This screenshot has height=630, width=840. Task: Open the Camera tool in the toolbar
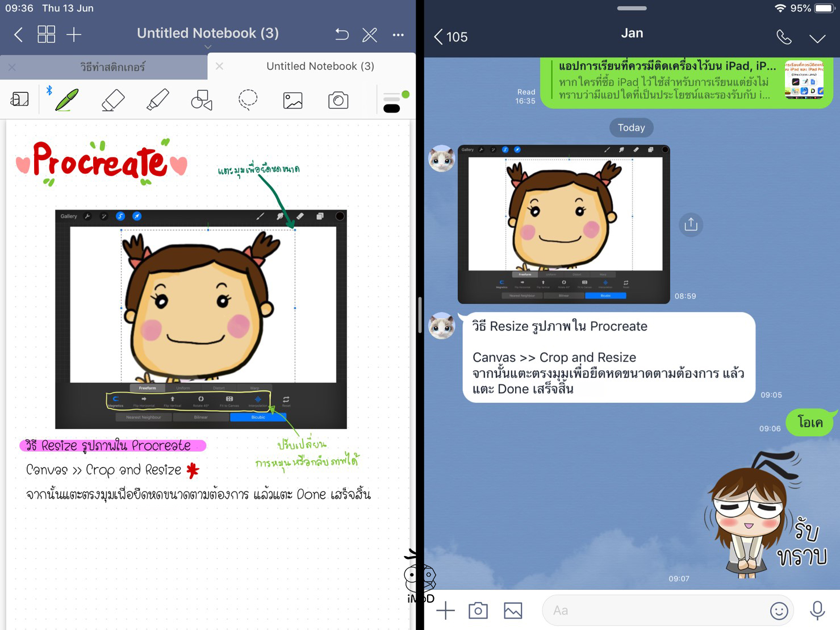coord(338,101)
